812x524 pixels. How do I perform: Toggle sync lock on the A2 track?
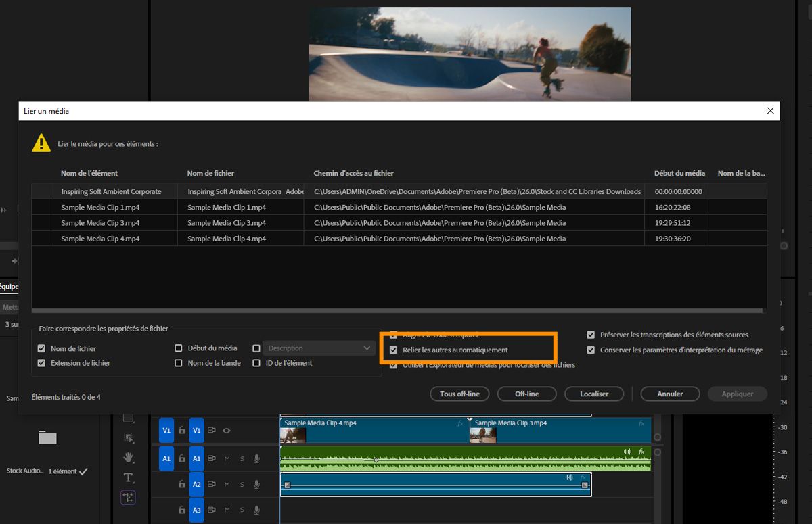212,484
